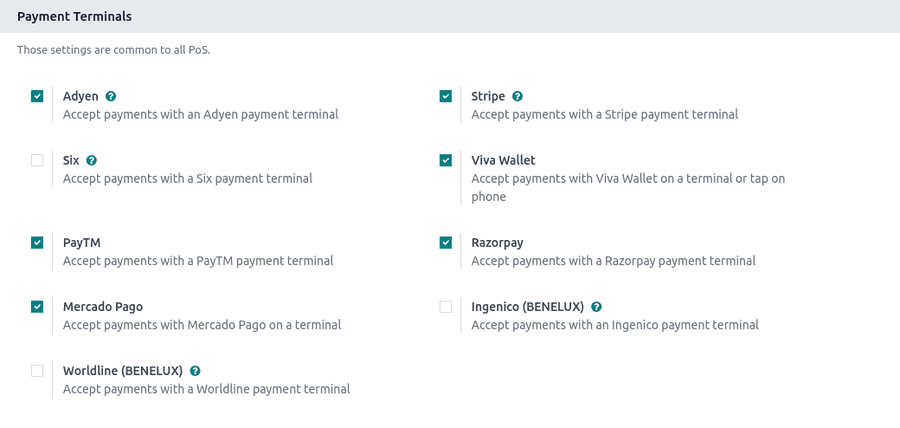Screen dimensions: 900x428
Task: Click the Ingenico (BENELUX) help icon
Action: click(596, 307)
